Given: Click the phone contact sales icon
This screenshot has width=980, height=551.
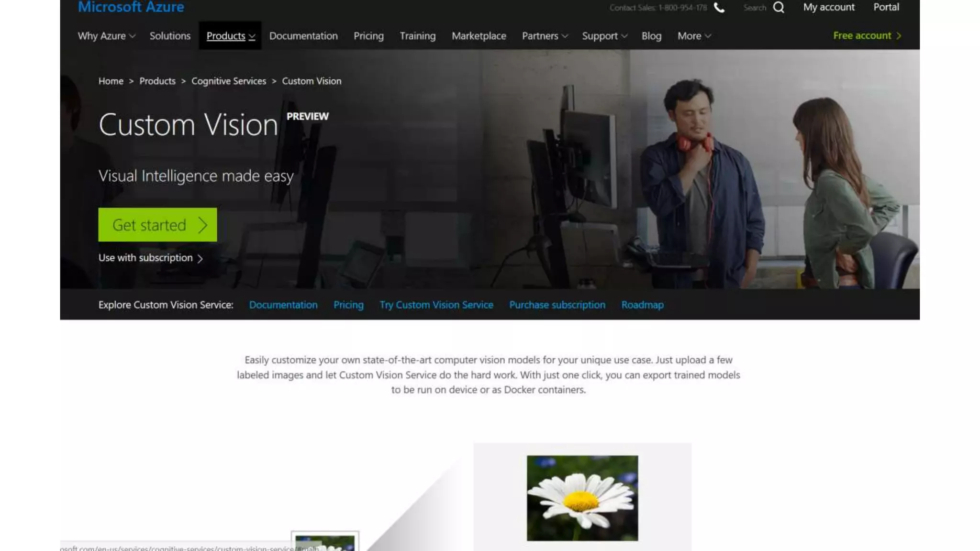Looking at the screenshot, I should click(x=719, y=8).
